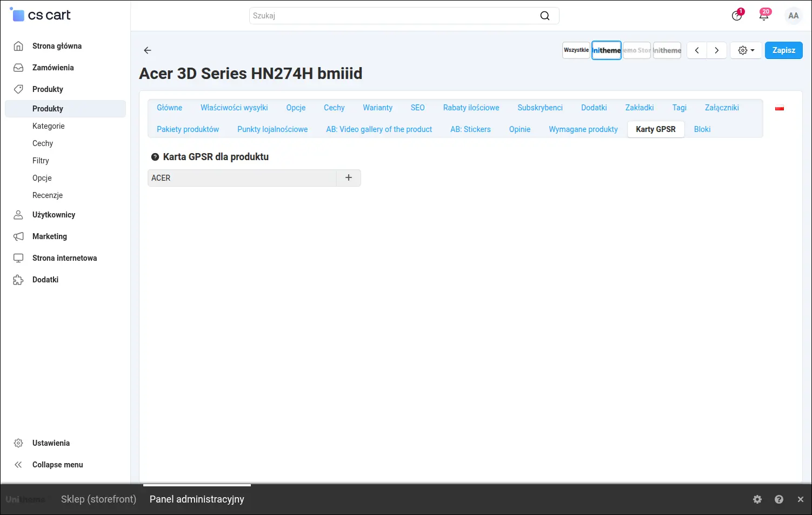Viewport: 812px width, 515px height.
Task: Click the Produkty tag icon in sidebar
Action: tap(18, 89)
